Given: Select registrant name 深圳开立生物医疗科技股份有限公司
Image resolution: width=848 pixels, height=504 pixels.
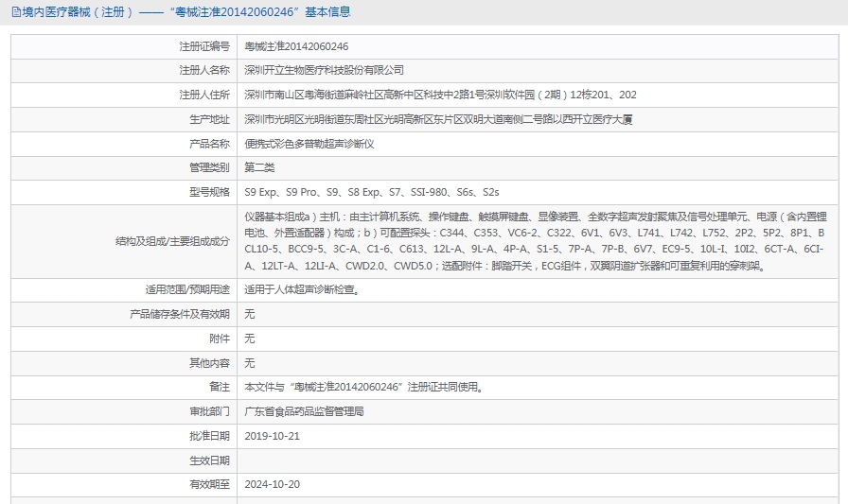Looking at the screenshot, I should pos(324,70).
